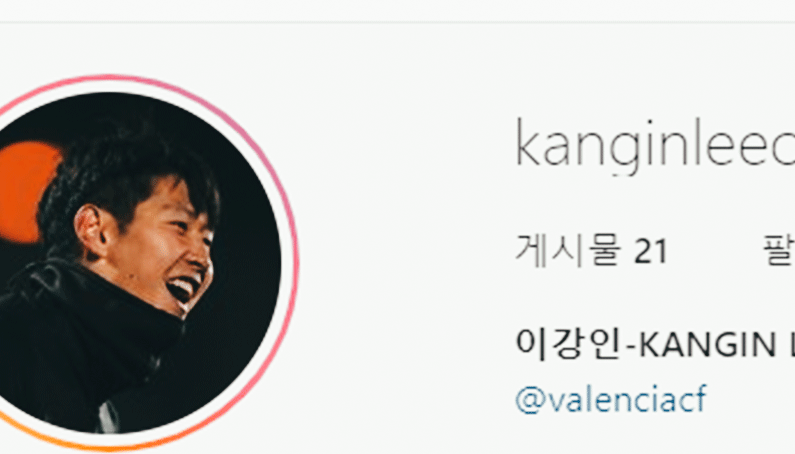Click the divider line above the profile header
The width and height of the screenshot is (795, 454).
[x=398, y=22]
